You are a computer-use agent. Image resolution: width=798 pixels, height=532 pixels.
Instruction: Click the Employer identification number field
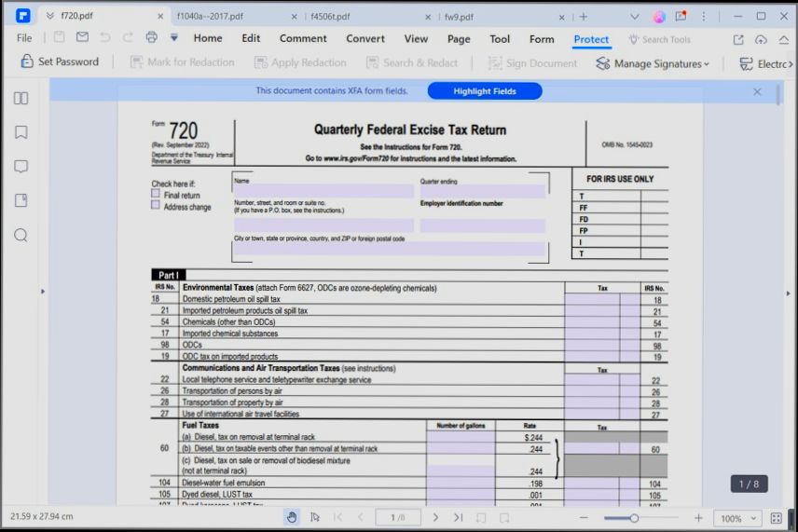pos(483,225)
